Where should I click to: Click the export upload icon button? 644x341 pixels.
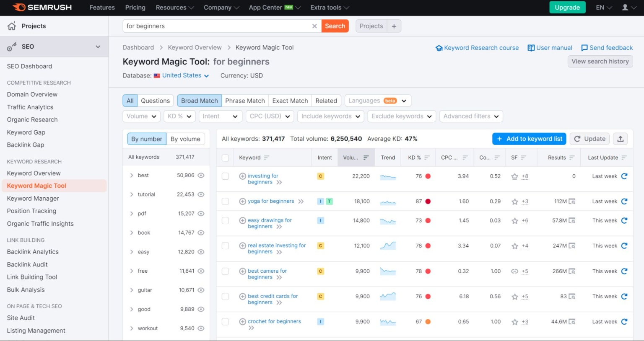pos(621,139)
